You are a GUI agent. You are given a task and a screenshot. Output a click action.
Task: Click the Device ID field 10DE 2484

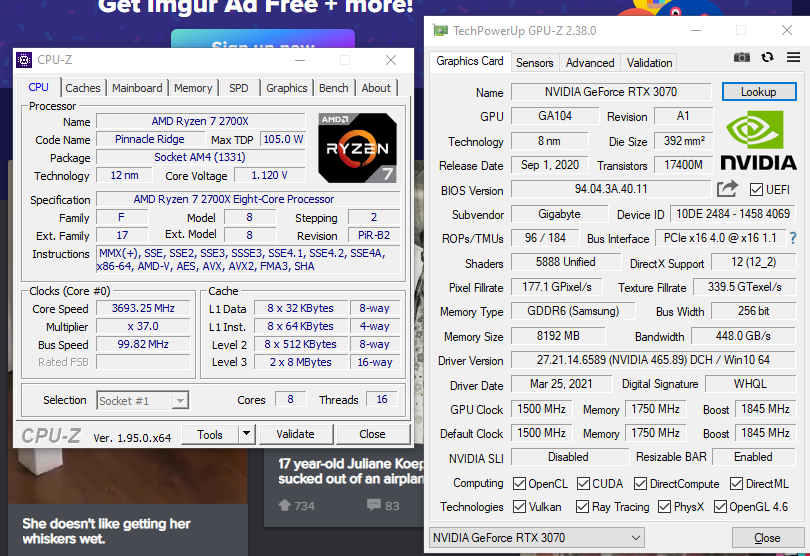[x=733, y=214]
